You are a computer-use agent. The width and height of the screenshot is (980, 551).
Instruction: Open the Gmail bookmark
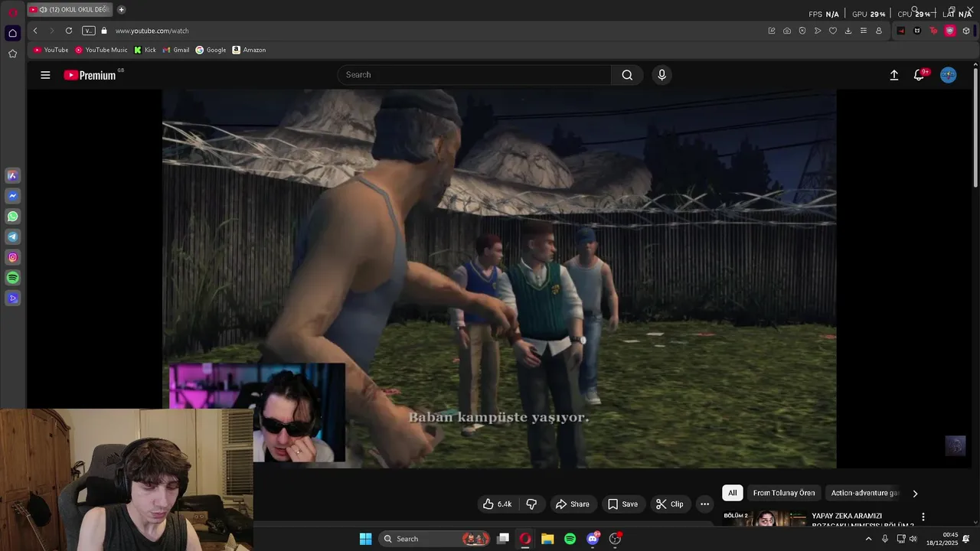coord(176,50)
